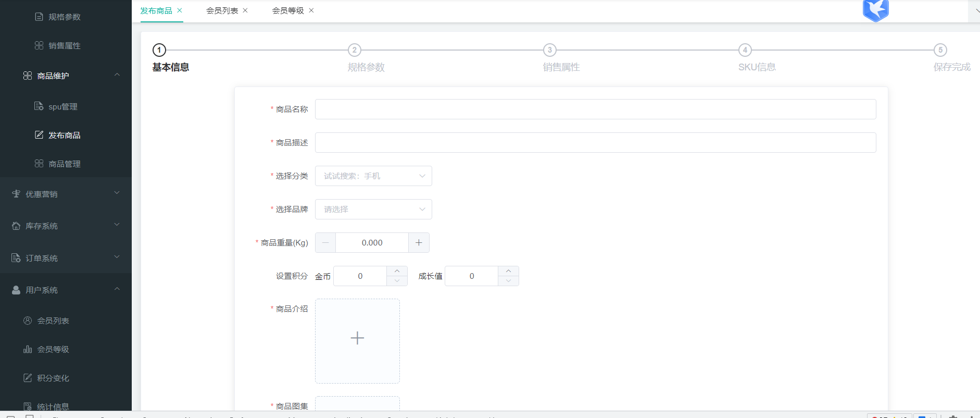Click the 金币 number field
Image resolution: width=980 pixels, height=418 pixels.
(x=360, y=276)
